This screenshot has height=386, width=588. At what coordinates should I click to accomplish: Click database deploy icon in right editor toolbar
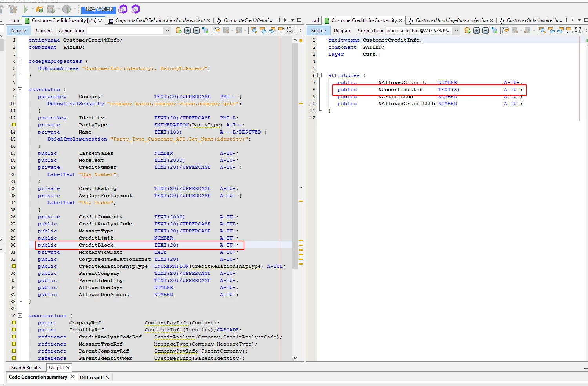click(494, 30)
